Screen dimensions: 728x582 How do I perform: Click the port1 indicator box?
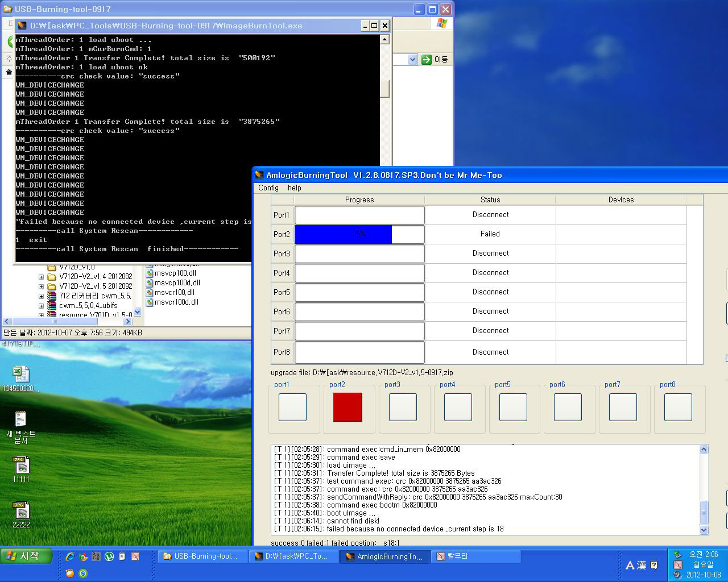(292, 407)
